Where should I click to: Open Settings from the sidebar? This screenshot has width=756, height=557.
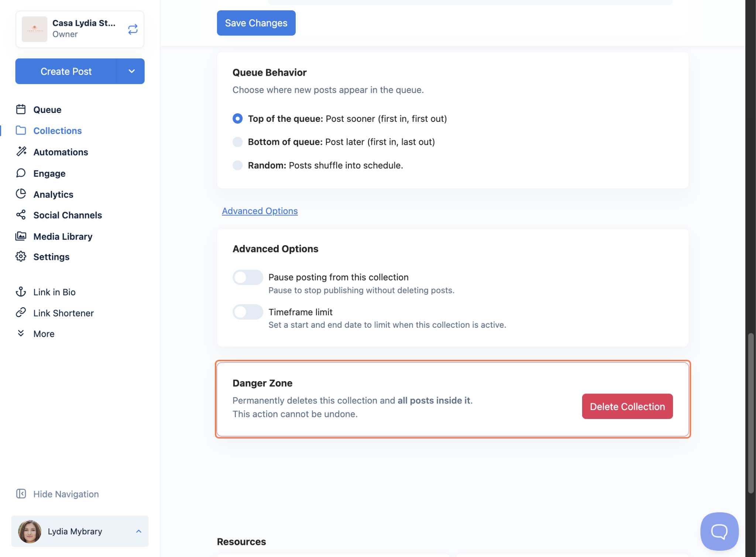click(51, 257)
